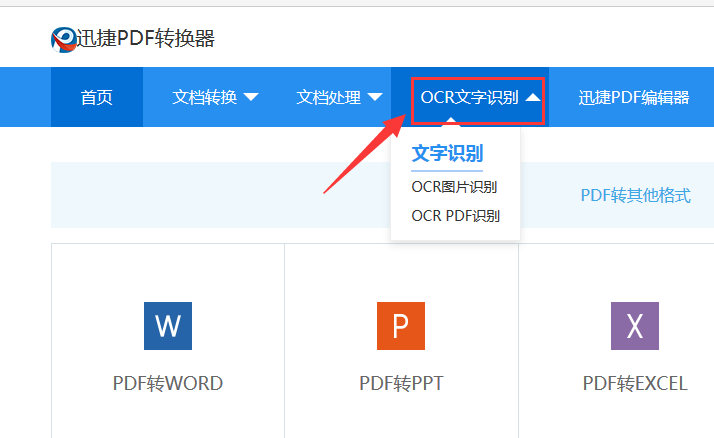Open 迅捷PDF编辑器 from the nav bar
The height and width of the screenshot is (438, 714).
(x=634, y=97)
